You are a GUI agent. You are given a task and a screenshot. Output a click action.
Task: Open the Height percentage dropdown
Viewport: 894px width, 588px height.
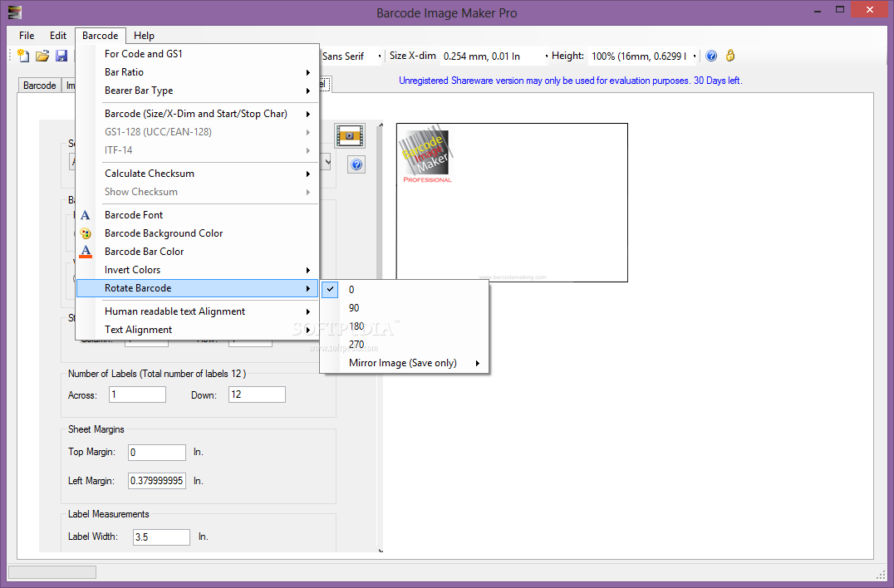tap(694, 56)
